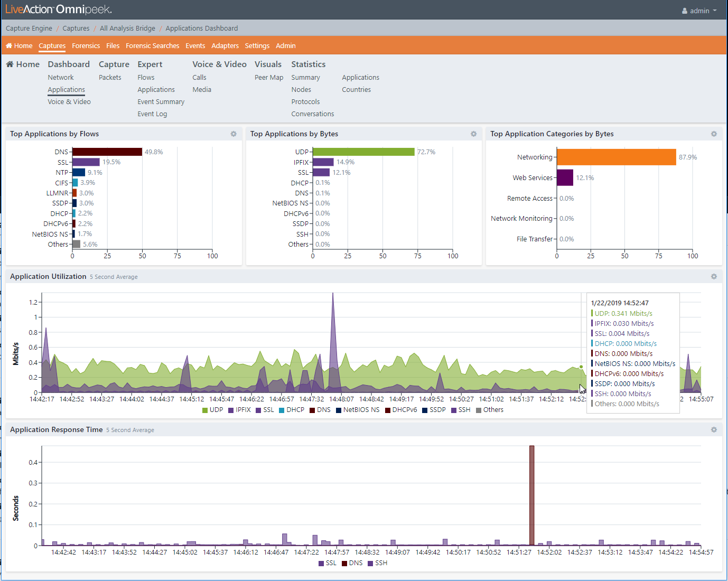The image size is (728, 581).
Task: Open settings gear for Top Applications by Flows
Action: tap(234, 134)
